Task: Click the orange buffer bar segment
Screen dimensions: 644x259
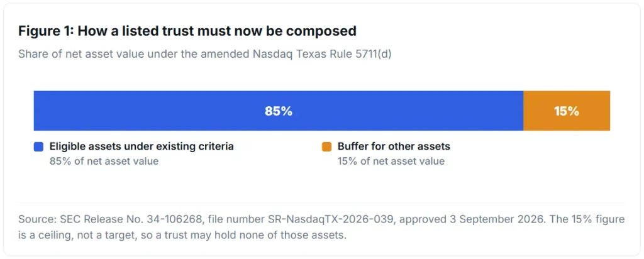Action: (x=567, y=111)
